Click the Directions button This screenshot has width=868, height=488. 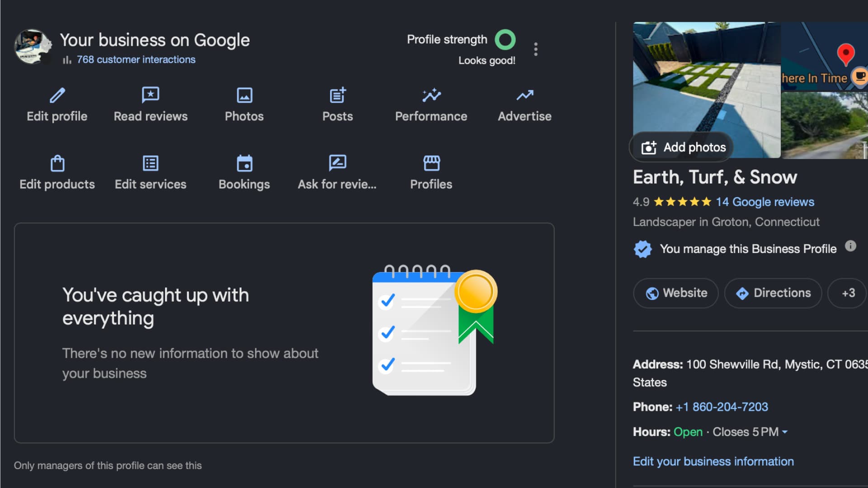773,293
